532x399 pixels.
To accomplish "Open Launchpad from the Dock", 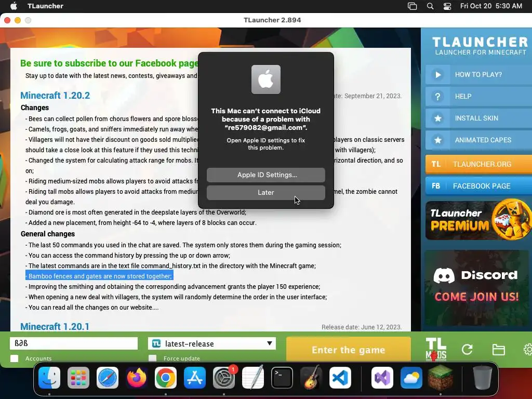I will tap(78, 377).
